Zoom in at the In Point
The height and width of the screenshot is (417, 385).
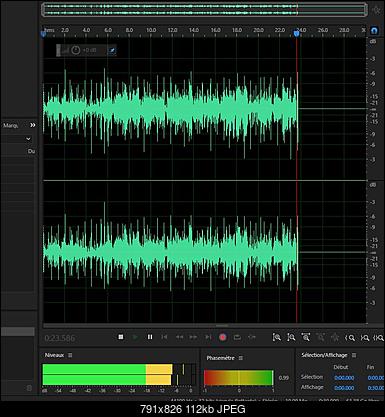350,338
